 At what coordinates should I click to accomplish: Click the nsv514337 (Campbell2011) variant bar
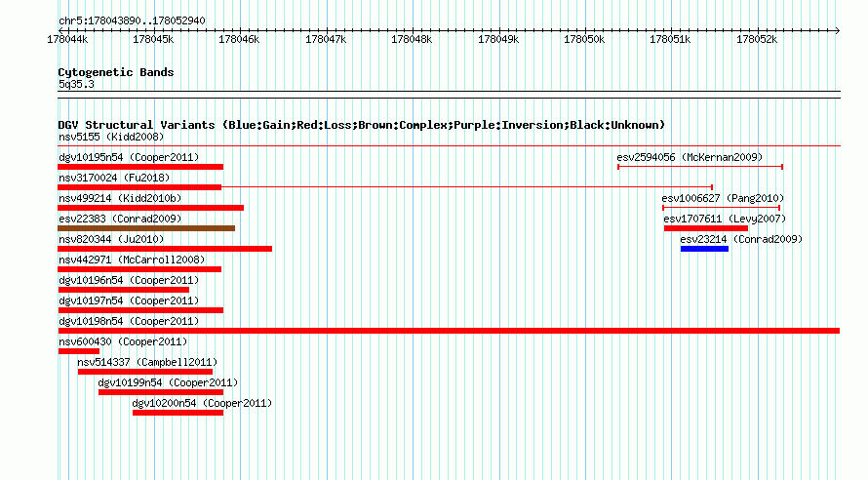click(x=145, y=372)
